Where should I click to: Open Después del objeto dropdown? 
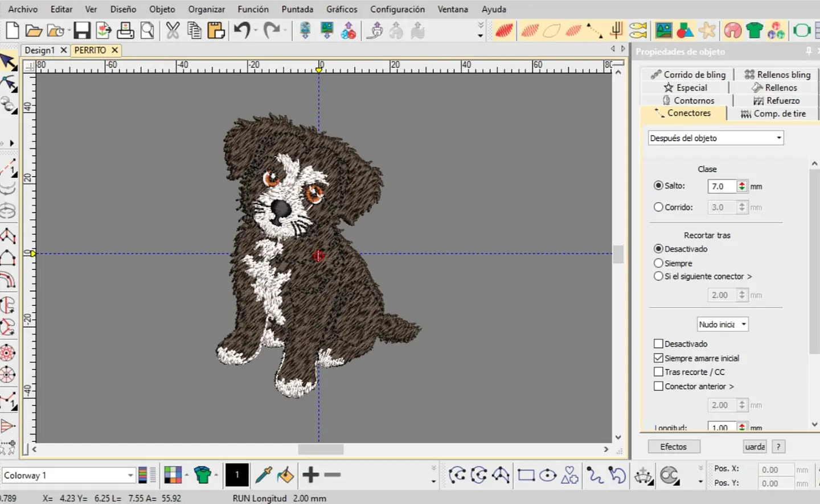pos(716,138)
